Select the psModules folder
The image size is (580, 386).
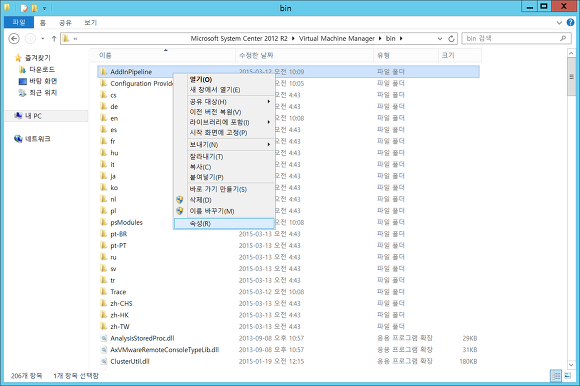127,223
